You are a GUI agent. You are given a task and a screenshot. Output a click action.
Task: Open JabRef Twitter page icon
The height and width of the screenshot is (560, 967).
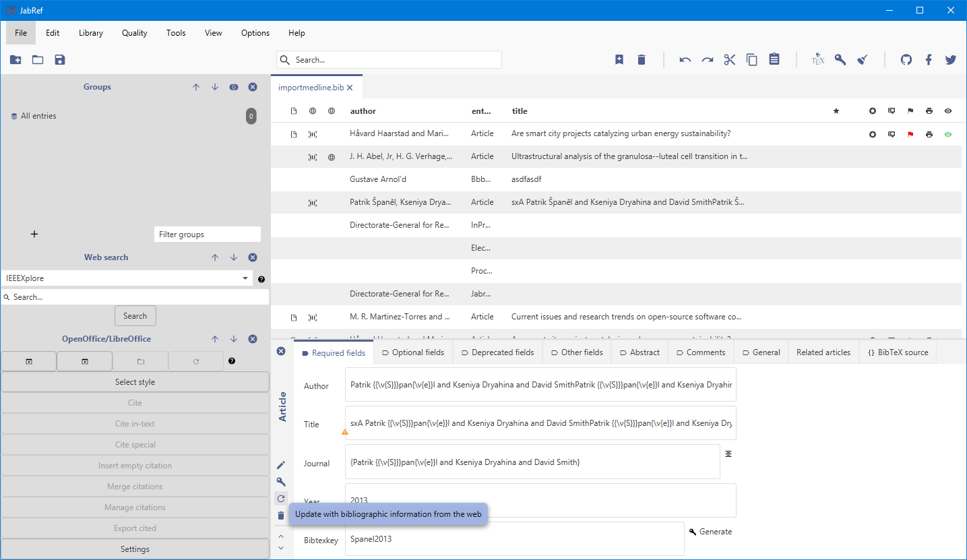[x=951, y=60]
